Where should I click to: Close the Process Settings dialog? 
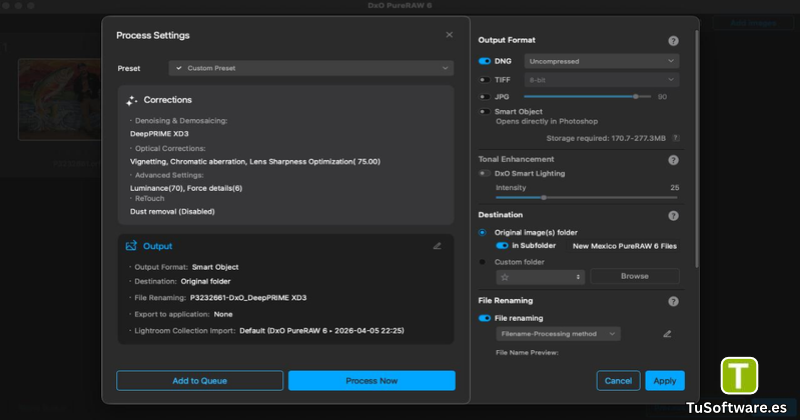449,35
